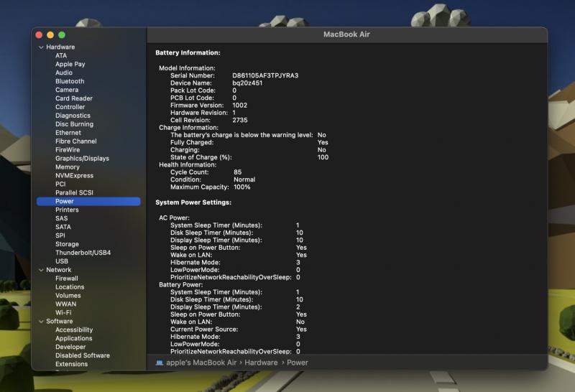Viewport: 575px width, 392px height.
Task: Click Firmware Version value 1002
Action: tap(240, 105)
